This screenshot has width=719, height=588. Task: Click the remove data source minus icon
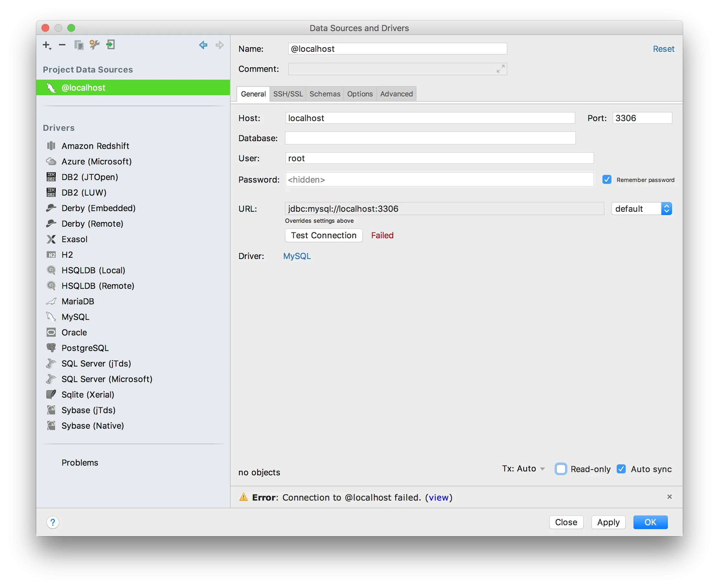(x=62, y=45)
